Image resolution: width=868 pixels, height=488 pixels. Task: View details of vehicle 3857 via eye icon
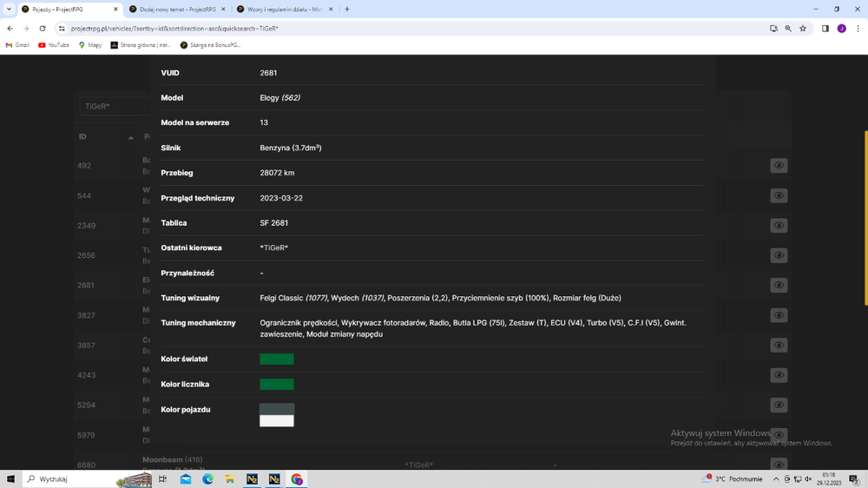click(x=779, y=345)
